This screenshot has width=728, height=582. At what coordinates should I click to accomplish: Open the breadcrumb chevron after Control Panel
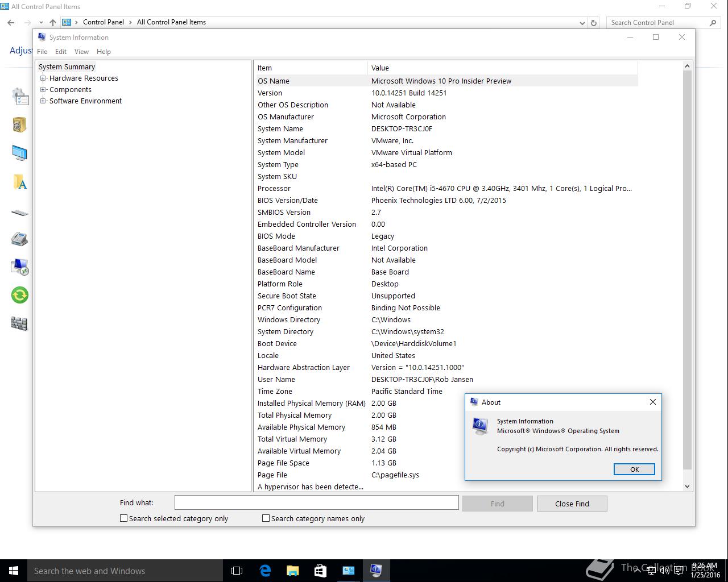130,22
